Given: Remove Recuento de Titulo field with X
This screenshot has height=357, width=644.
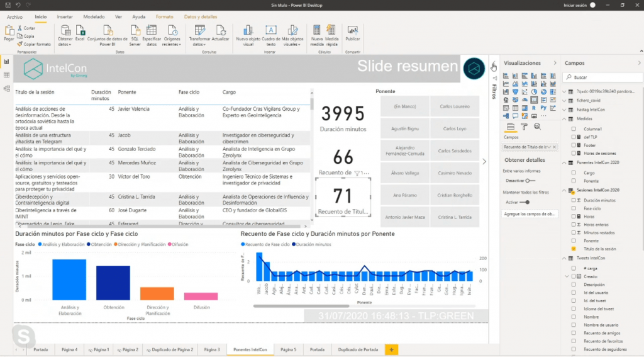Looking at the screenshot, I should coord(554,147).
